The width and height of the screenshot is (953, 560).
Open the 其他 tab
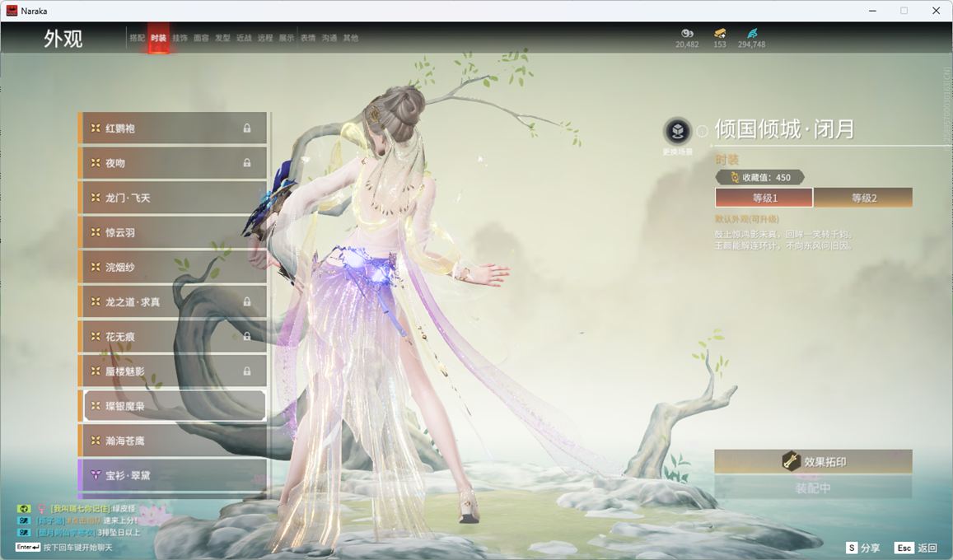click(x=351, y=38)
